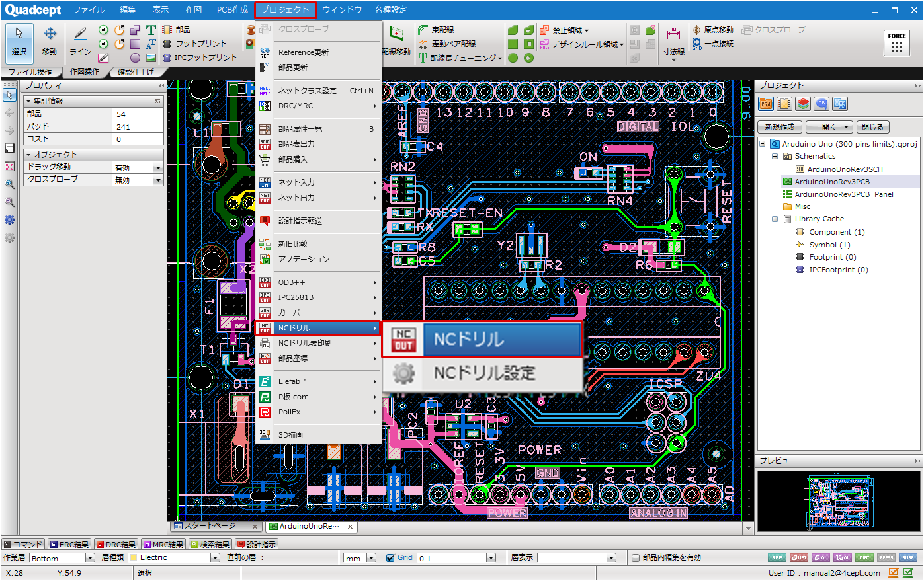This screenshot has width=924, height=581.
Task: Open the layers stack icon in project panel
Action: click(x=803, y=104)
